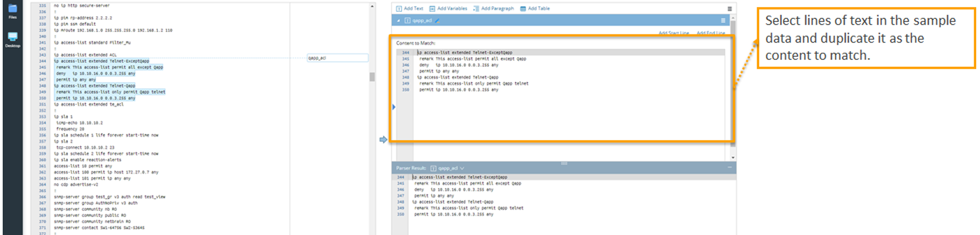
Task: Click the Add Text icon
Action: [x=399, y=9]
